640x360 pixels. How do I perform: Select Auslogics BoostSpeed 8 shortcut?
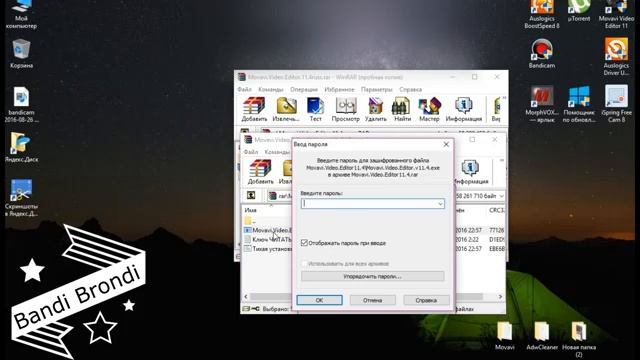tap(542, 14)
